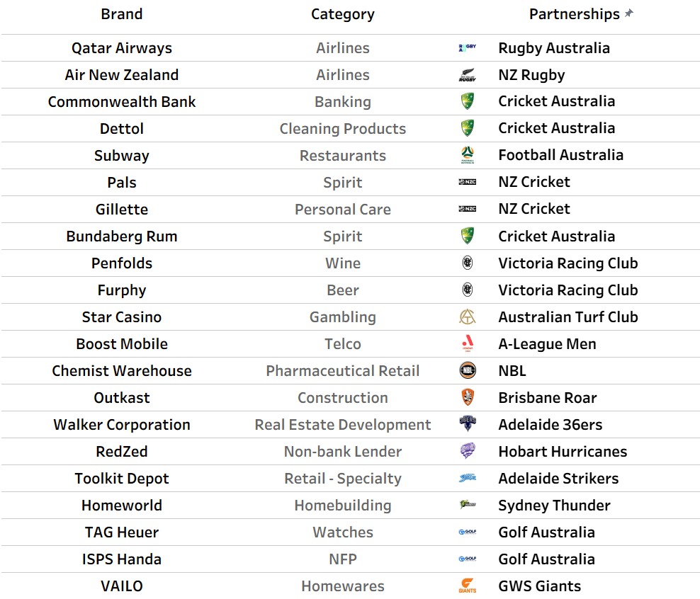Screen dimensions: 700x599
Task: Click the A-League Men red logo
Action: 468,343
